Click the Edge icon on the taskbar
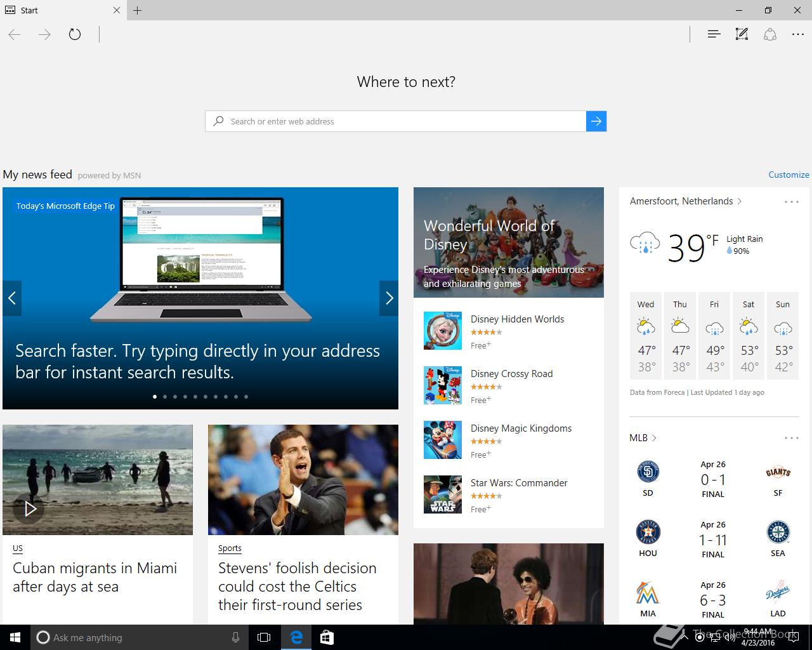 tap(296, 637)
